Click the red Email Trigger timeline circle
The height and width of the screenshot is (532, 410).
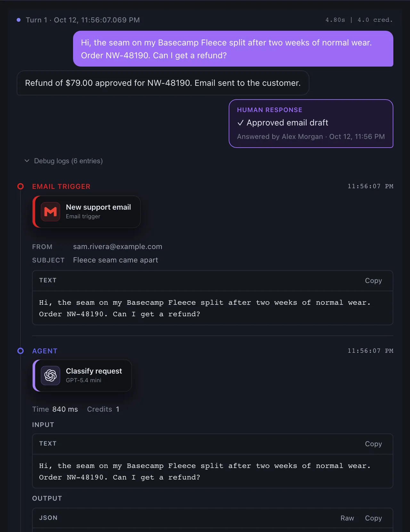tap(20, 186)
